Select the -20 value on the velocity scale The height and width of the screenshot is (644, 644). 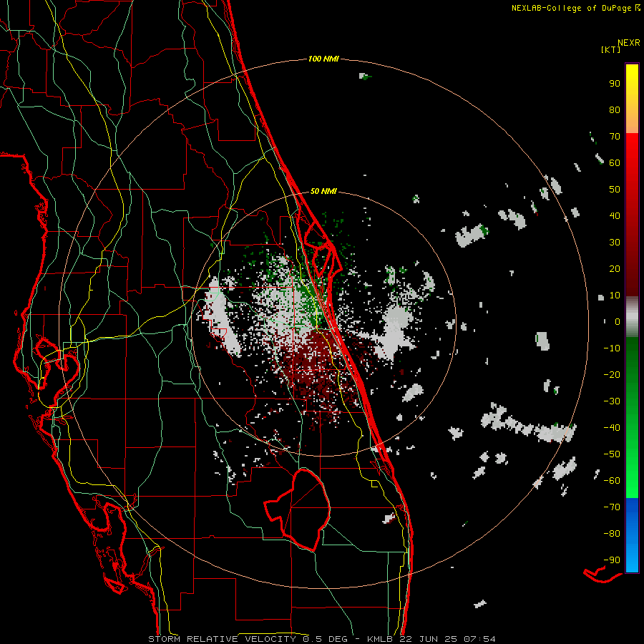click(x=612, y=374)
